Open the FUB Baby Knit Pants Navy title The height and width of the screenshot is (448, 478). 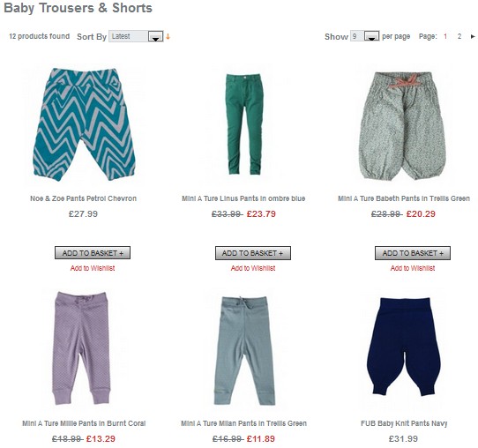[404, 423]
